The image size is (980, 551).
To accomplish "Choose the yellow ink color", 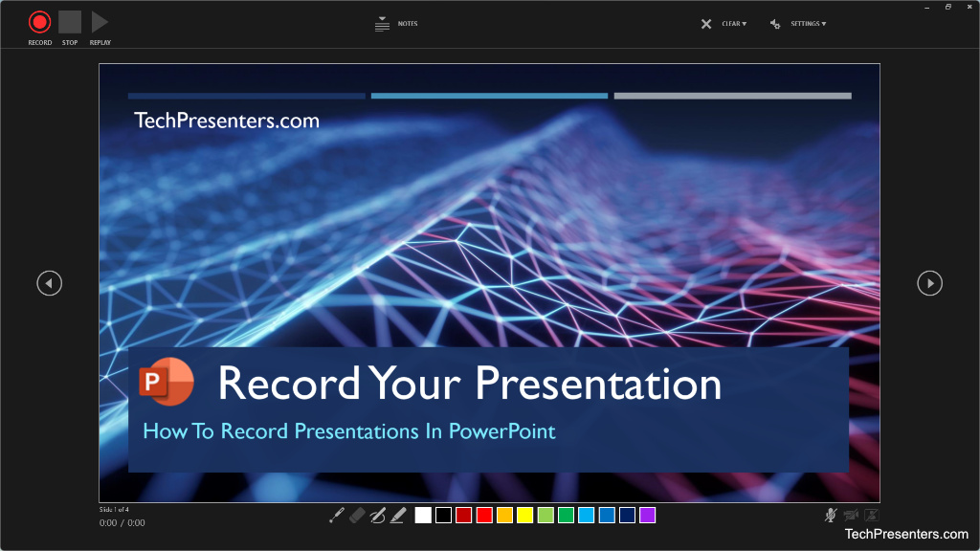I will tap(525, 516).
